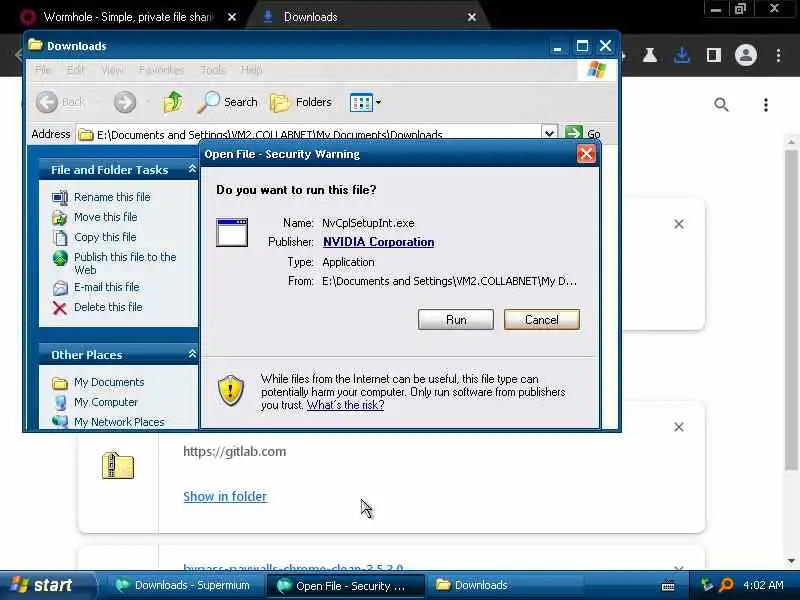Search downloads with magnifier icon
Screen dimensions: 800x600
click(721, 105)
